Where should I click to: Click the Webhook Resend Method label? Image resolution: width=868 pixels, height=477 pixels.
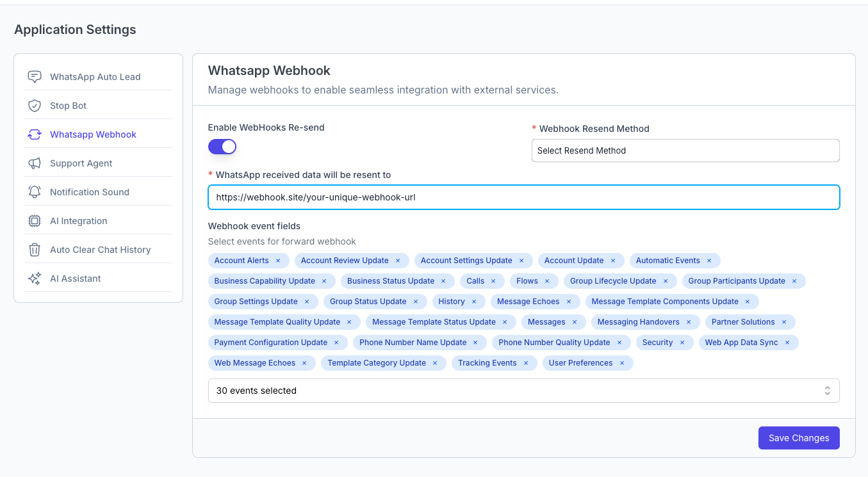click(594, 129)
